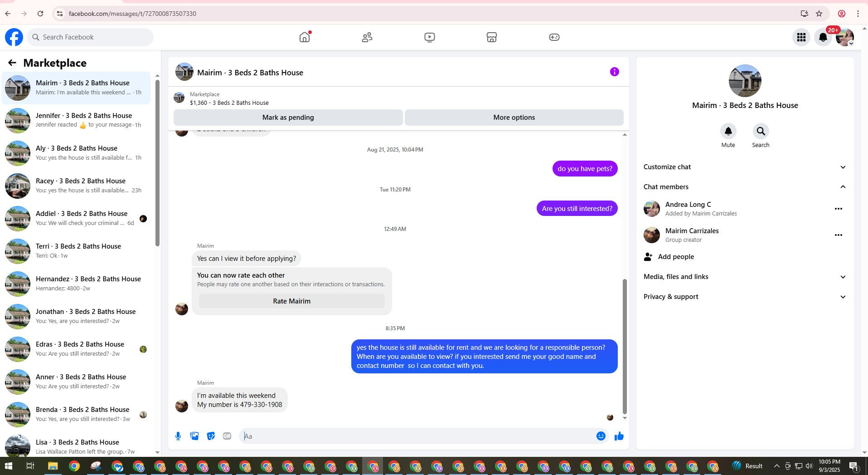Expand Media, files and links section
This screenshot has width=868, height=475.
tap(745, 277)
